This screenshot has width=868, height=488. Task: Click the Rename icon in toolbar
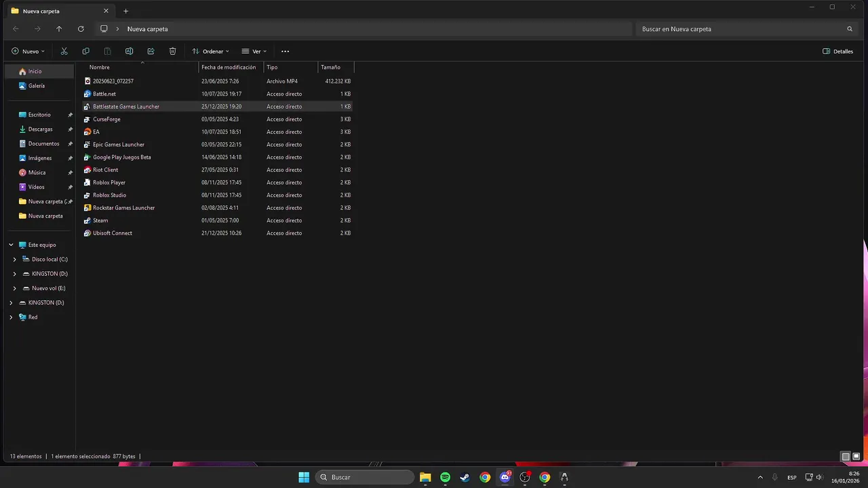[129, 51]
